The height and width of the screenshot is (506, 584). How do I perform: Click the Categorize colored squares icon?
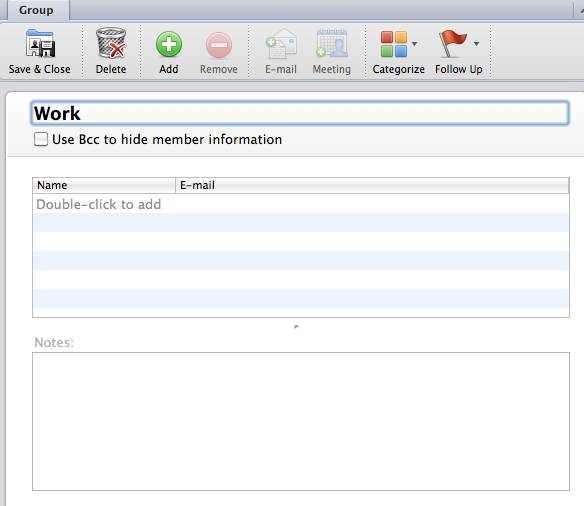tap(393, 44)
